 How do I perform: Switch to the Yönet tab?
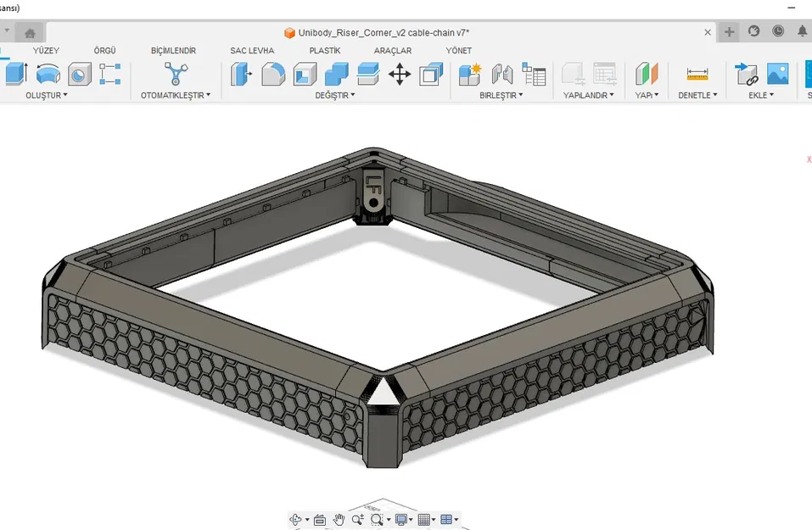tap(459, 51)
